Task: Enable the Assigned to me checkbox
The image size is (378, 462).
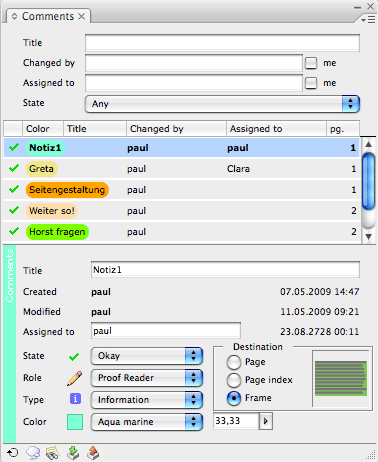Action: (311, 83)
